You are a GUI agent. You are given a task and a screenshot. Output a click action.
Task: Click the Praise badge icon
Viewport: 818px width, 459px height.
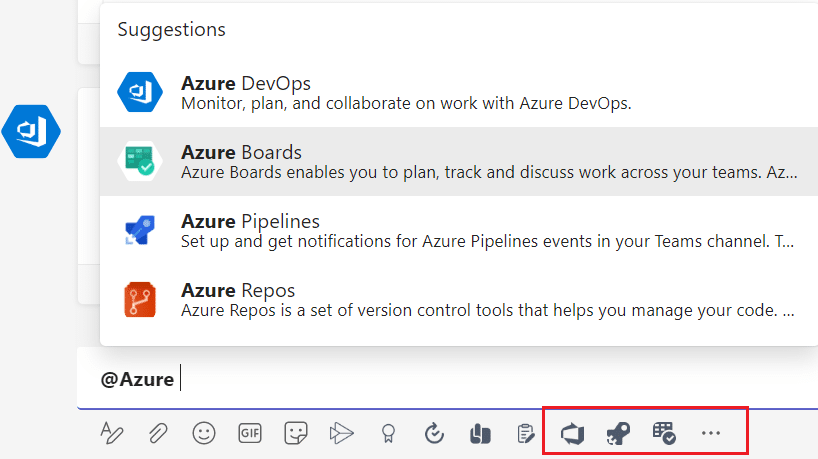click(388, 433)
